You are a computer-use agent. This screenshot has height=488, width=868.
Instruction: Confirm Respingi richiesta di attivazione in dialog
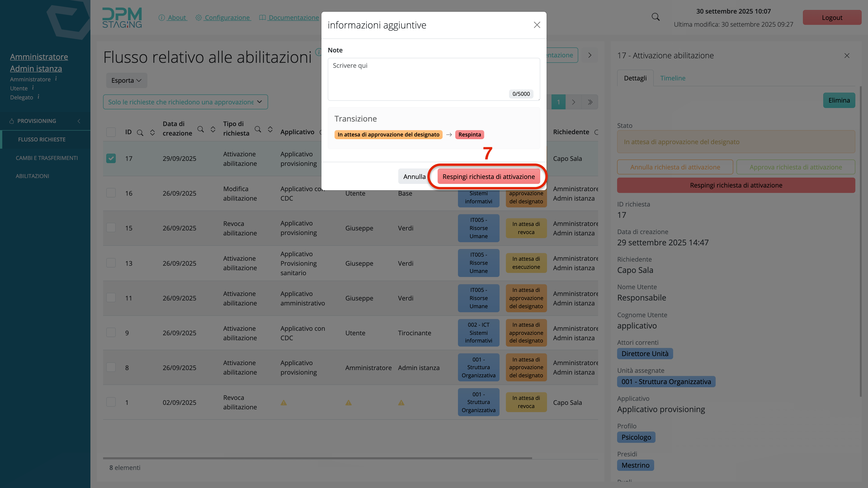coord(488,176)
